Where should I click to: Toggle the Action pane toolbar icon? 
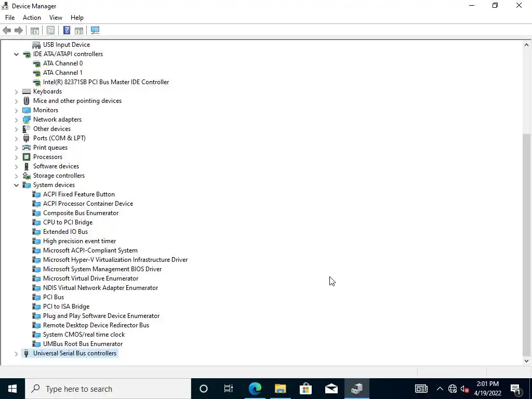pos(79,31)
